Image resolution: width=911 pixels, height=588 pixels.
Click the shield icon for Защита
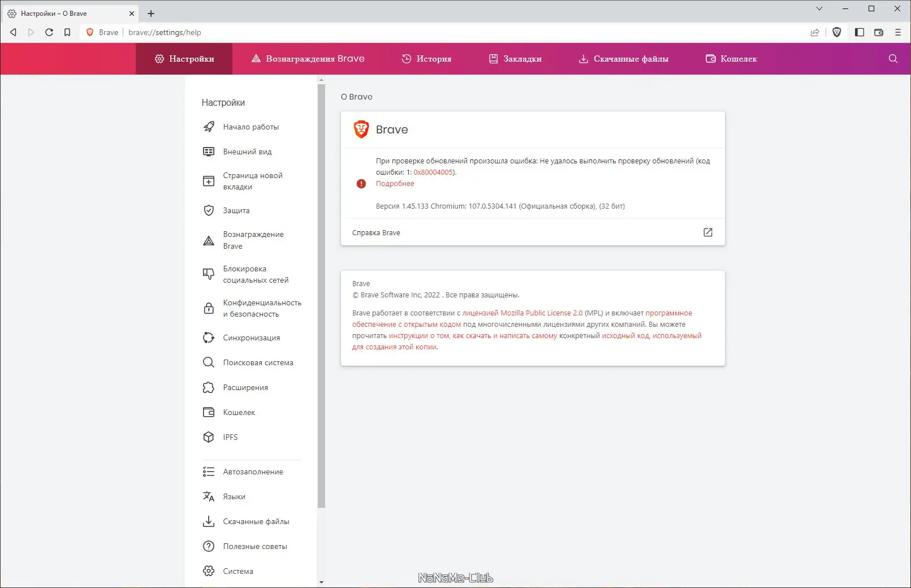pyautogui.click(x=209, y=210)
